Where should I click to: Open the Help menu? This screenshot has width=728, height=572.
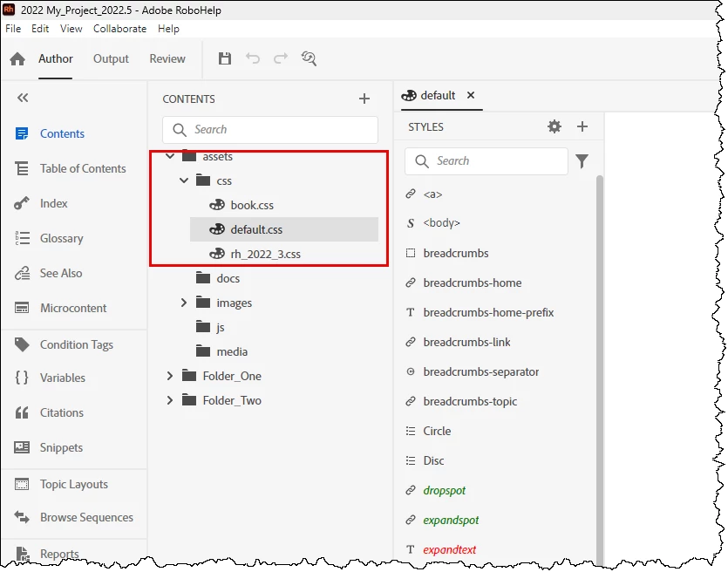168,29
